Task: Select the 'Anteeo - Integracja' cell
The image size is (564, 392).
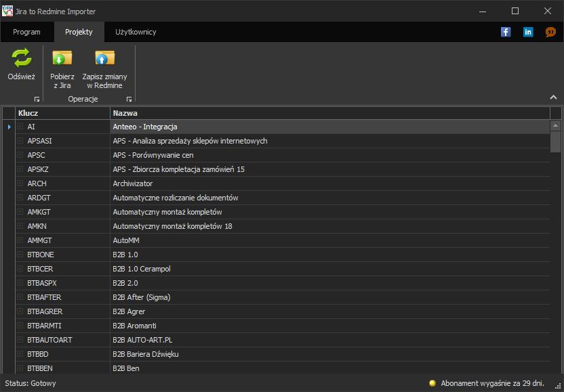Action: pos(330,127)
